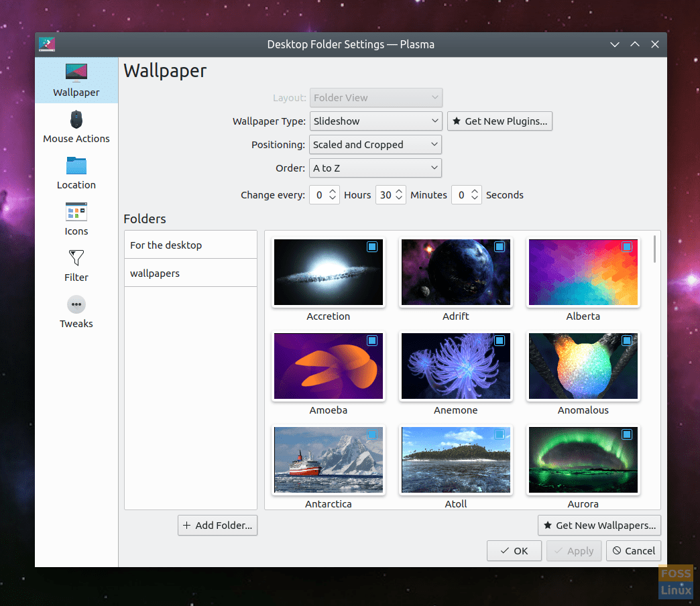Open the Wallpaper Type dropdown
The width and height of the screenshot is (700, 606).
click(375, 121)
